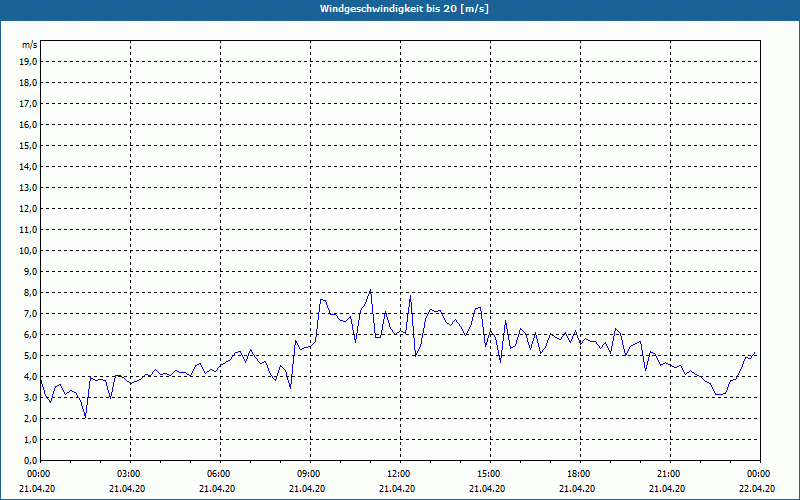This screenshot has height=500, width=800.
Task: Click the '22.04.20' date label
Action: 757,489
